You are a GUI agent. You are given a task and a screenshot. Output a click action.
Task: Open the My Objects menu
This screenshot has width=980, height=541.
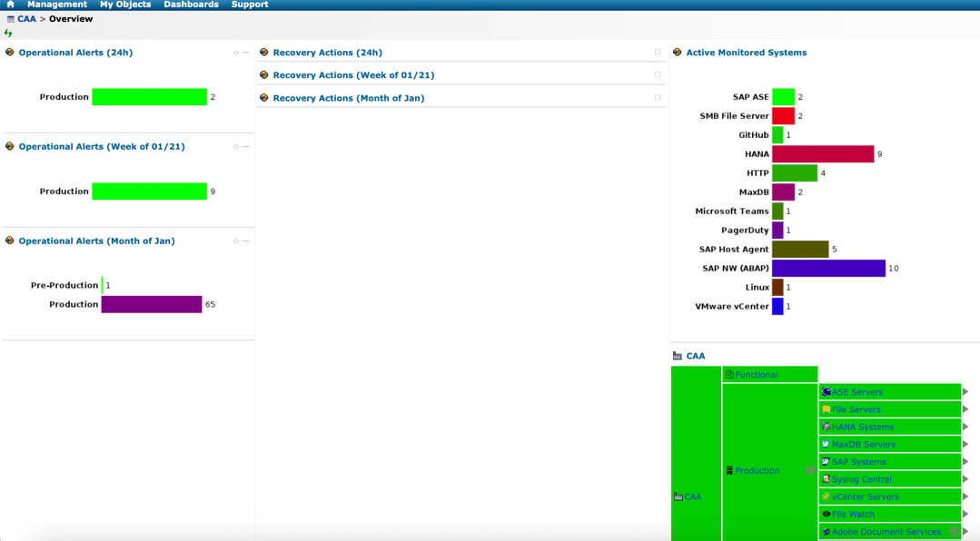(125, 5)
